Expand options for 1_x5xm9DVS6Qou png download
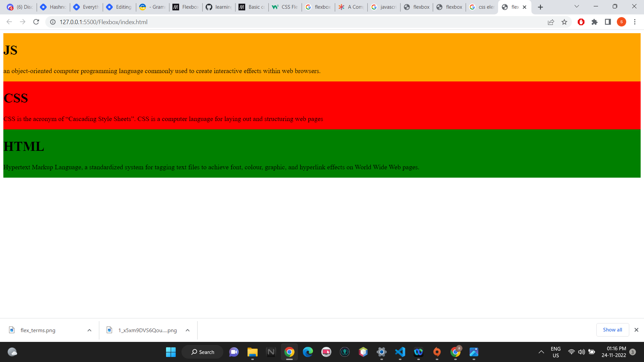644x362 pixels. (188, 330)
